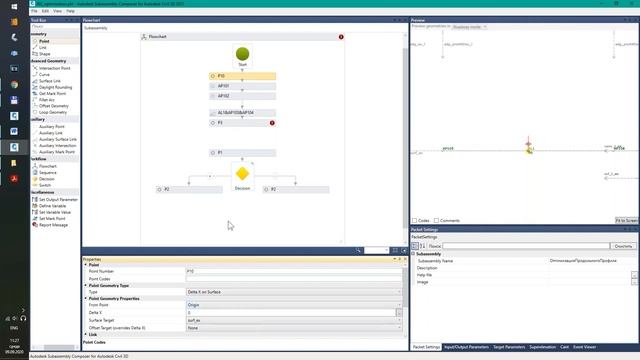Select the Auxiliary Link tool
Image resolution: width=640 pixels, height=360 pixels.
[x=51, y=133]
